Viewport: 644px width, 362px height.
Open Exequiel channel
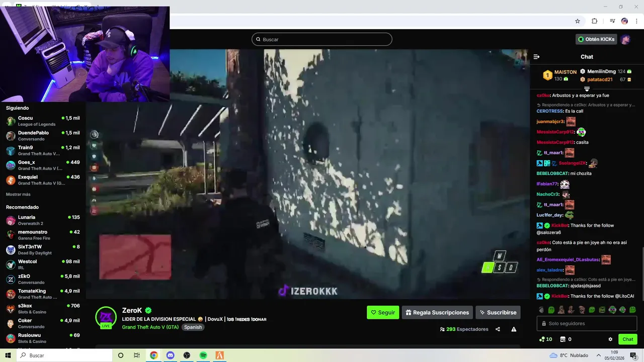43,180
